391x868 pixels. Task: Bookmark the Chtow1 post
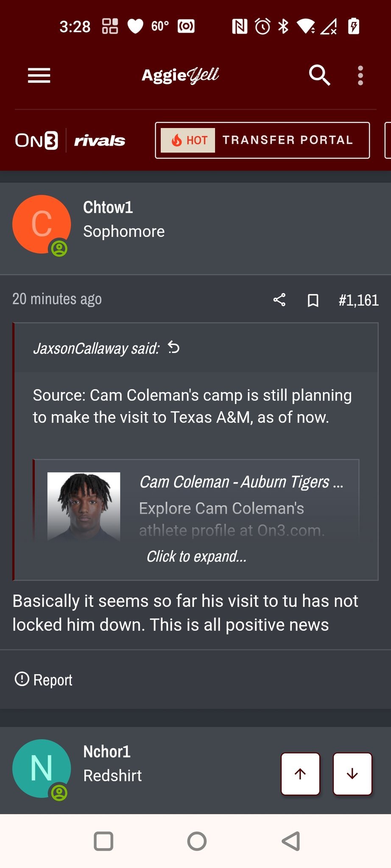coord(313,300)
